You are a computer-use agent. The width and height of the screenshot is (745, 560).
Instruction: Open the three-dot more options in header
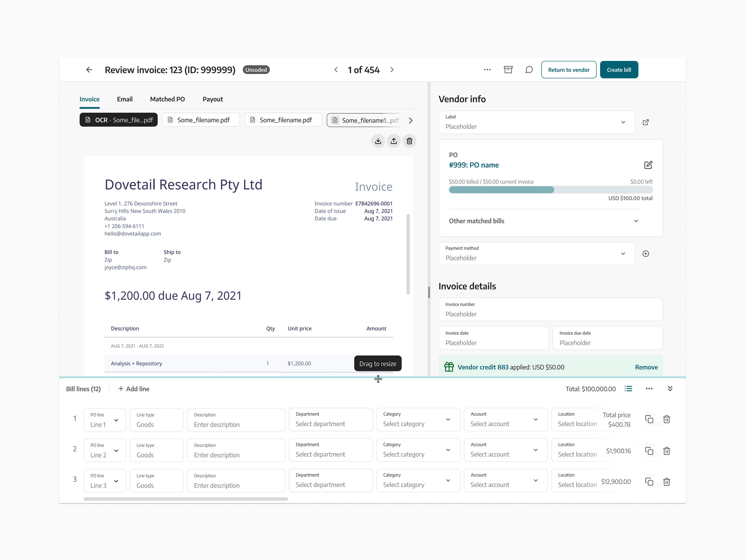click(x=487, y=70)
